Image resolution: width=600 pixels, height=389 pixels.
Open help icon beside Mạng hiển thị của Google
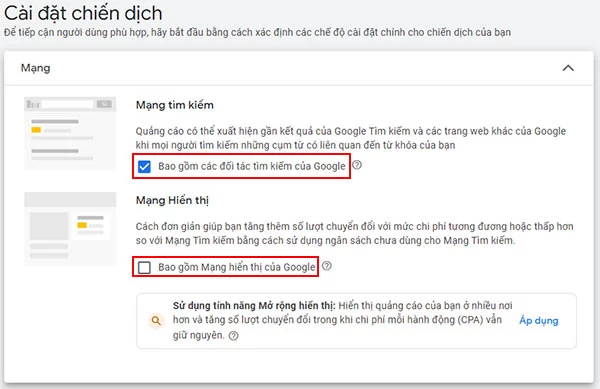pos(326,265)
